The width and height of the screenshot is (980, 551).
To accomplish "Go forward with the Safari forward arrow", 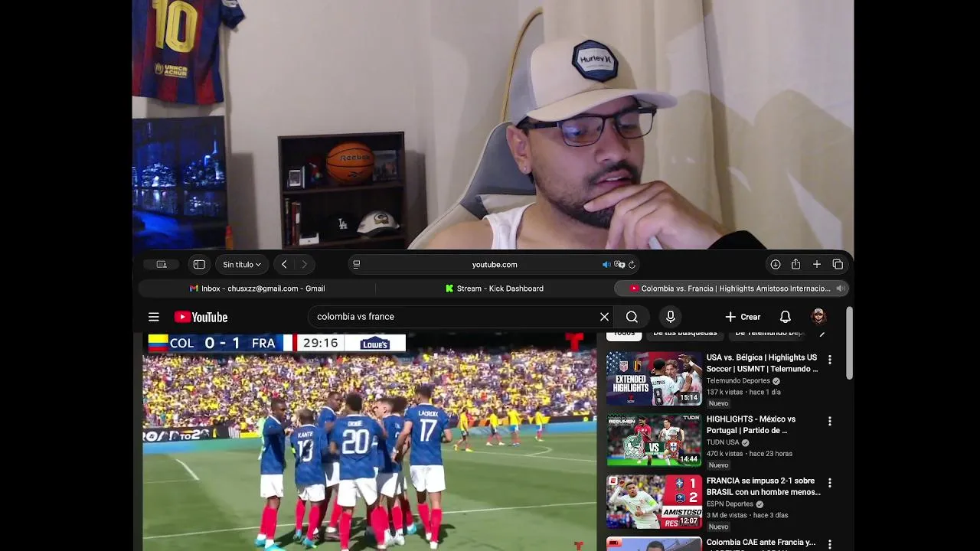I will pyautogui.click(x=304, y=264).
